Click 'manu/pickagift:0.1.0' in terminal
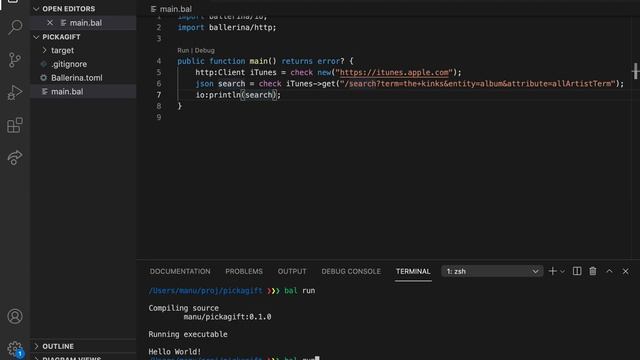Screen dimensions: 640x360 click(x=227, y=317)
